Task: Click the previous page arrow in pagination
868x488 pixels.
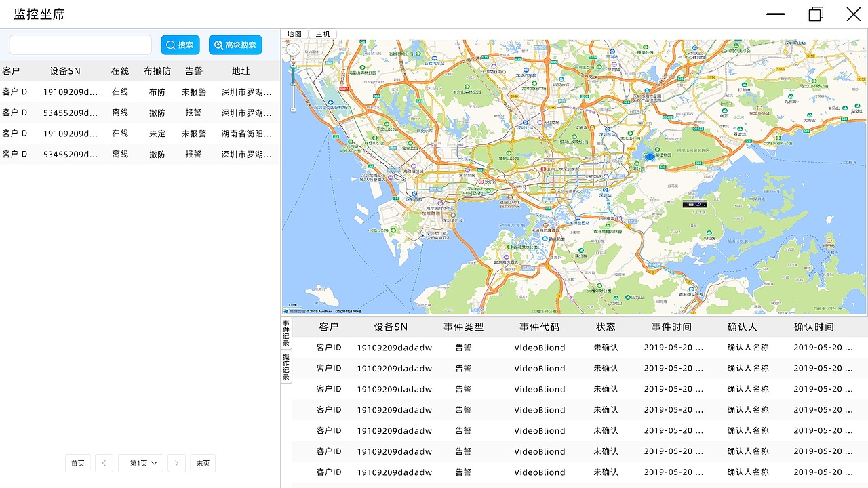Action: 104,463
